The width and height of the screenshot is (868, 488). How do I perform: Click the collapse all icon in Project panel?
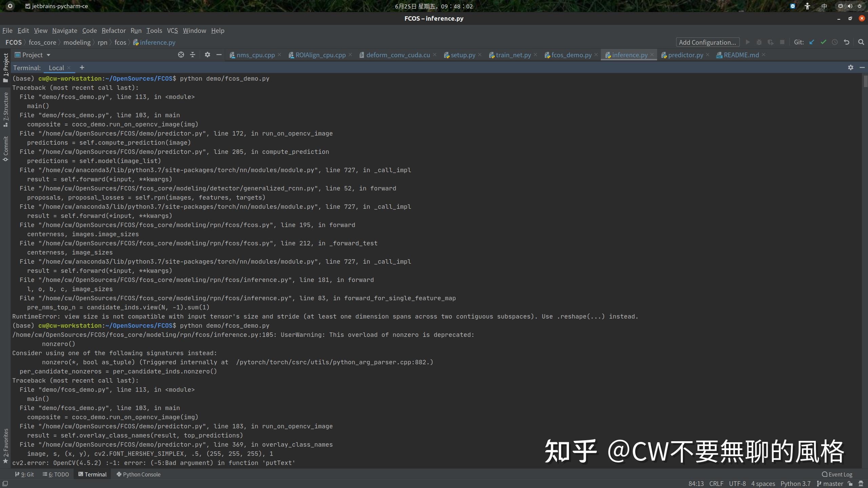point(193,55)
